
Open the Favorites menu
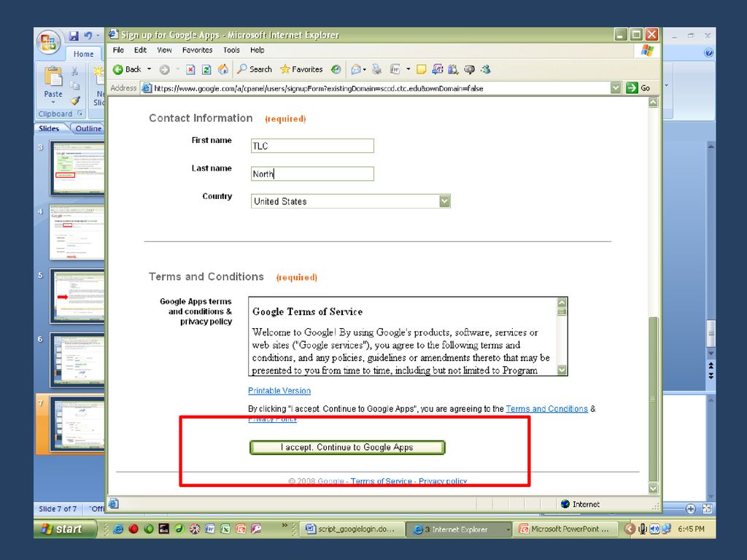pyautogui.click(x=197, y=50)
